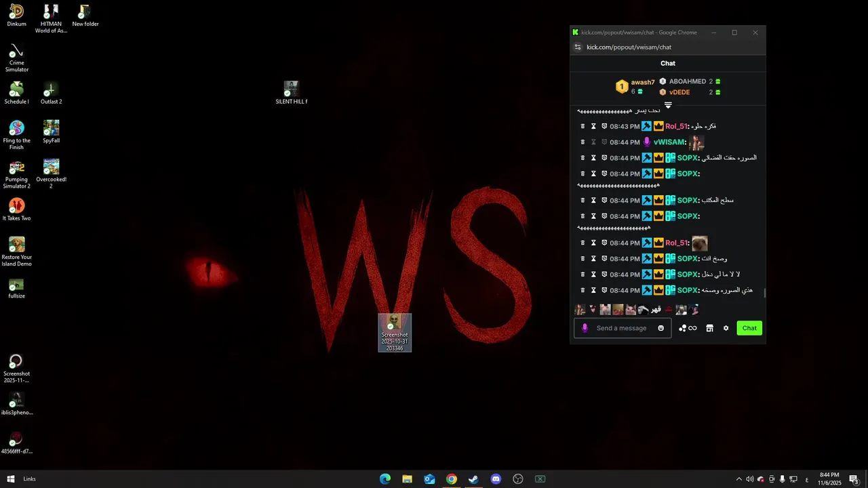Open chat settings gear icon
Viewport: 868px width, 488px height.
[726, 328]
